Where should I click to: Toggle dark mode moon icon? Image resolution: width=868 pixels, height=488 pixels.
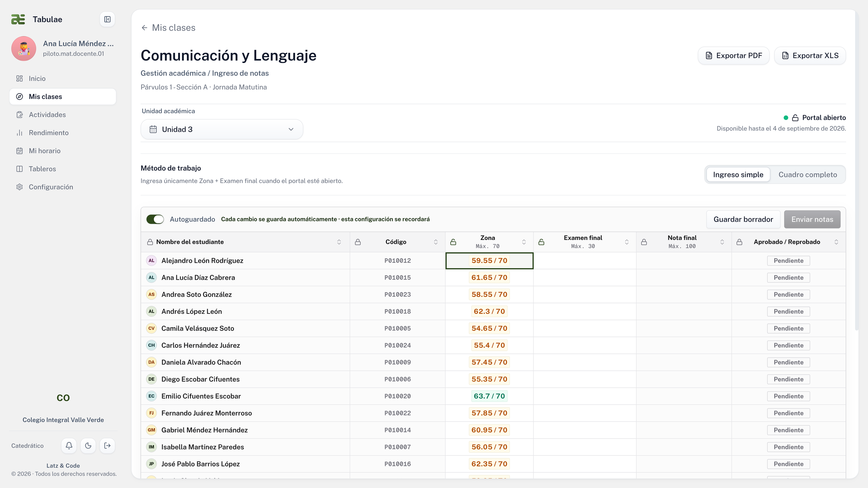point(88,446)
